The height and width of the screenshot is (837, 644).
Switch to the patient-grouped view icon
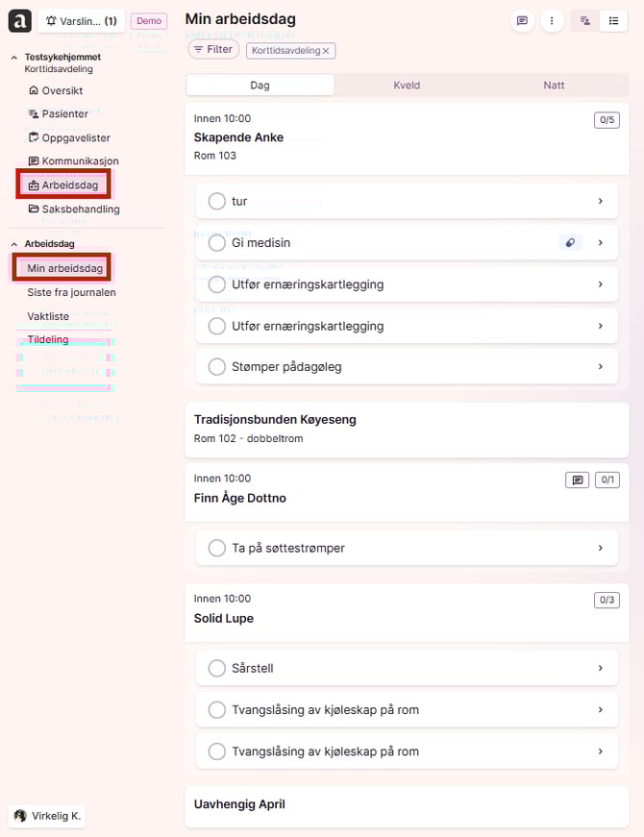pyautogui.click(x=584, y=20)
